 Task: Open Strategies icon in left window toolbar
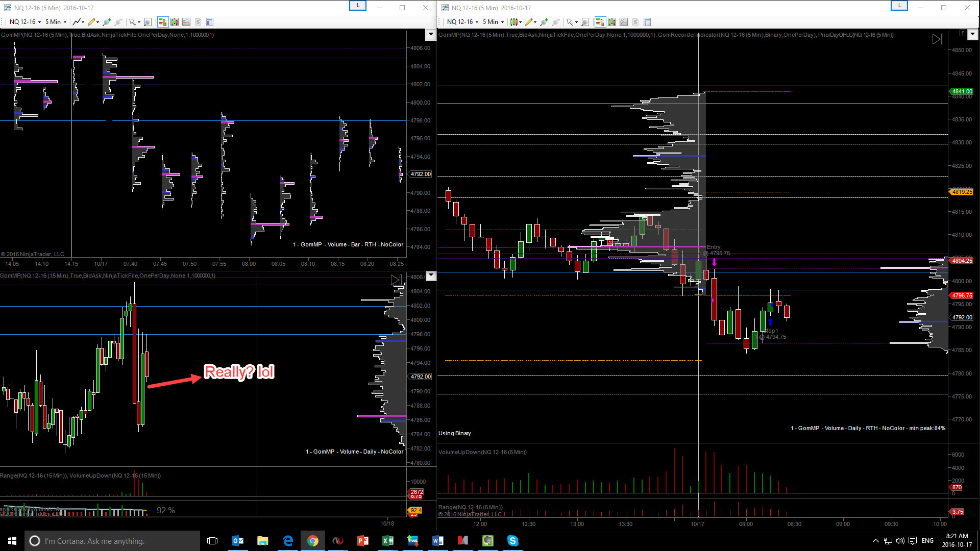point(186,22)
